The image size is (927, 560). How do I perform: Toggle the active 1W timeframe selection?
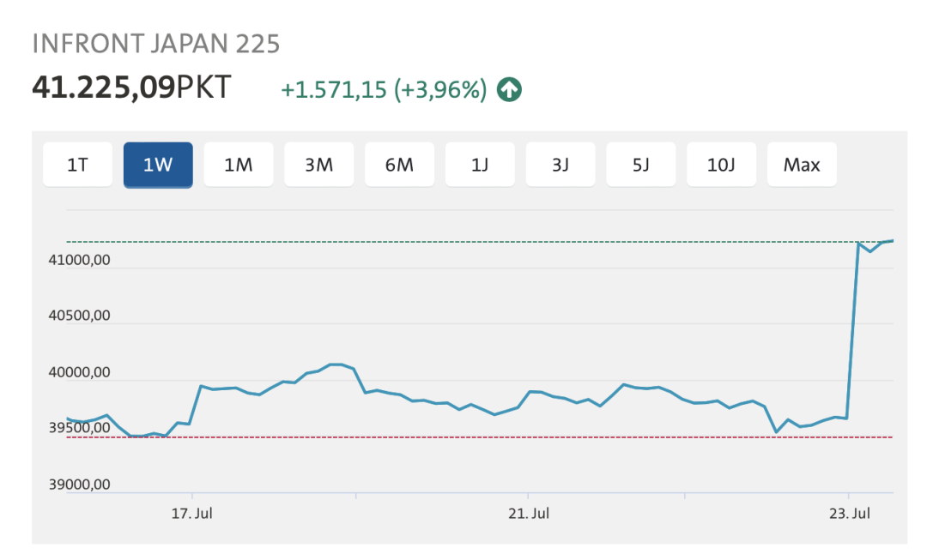[158, 164]
